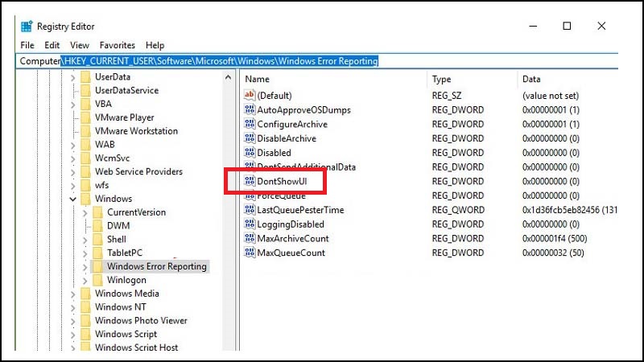
Task: Click the tree scrollbar up arrow
Action: 228,77
